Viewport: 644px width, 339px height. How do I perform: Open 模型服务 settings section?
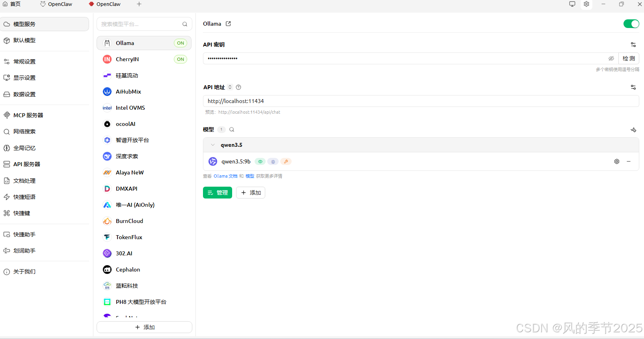click(x=45, y=24)
